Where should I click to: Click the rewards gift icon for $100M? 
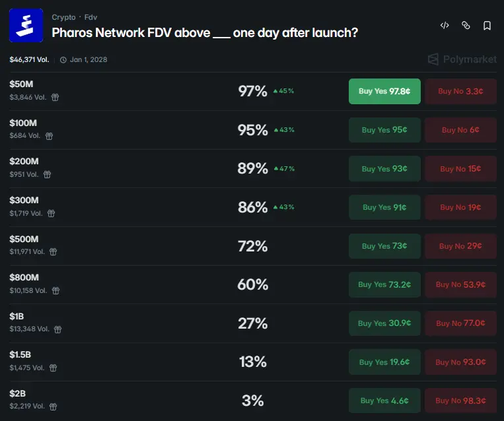(x=49, y=136)
